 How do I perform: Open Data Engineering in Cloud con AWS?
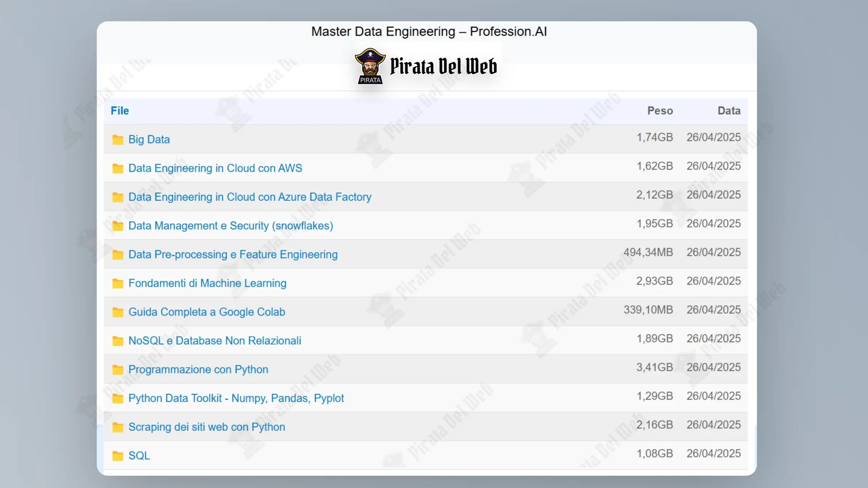[215, 168]
